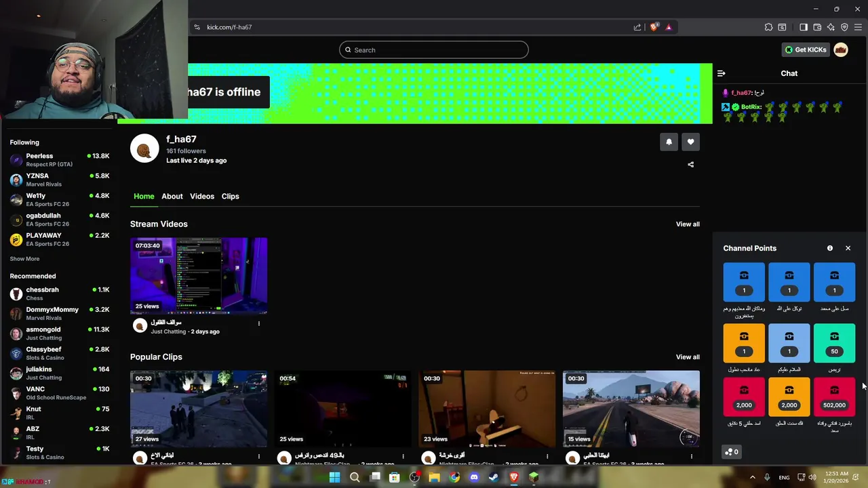Redeem the orange 2,000 points reward
Image resolution: width=868 pixels, height=488 pixels.
click(789, 396)
